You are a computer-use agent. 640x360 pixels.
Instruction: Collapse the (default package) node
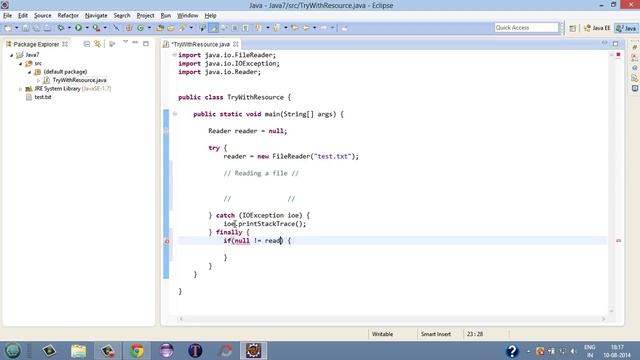coord(29,72)
